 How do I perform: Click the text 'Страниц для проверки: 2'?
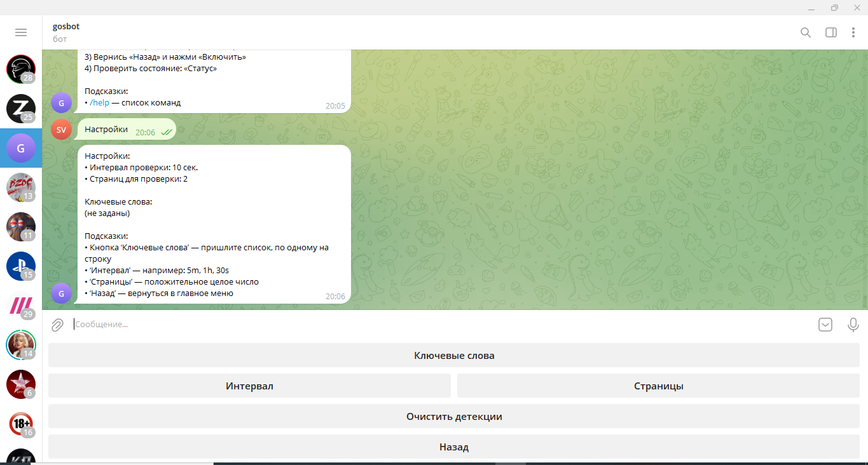[x=139, y=179]
